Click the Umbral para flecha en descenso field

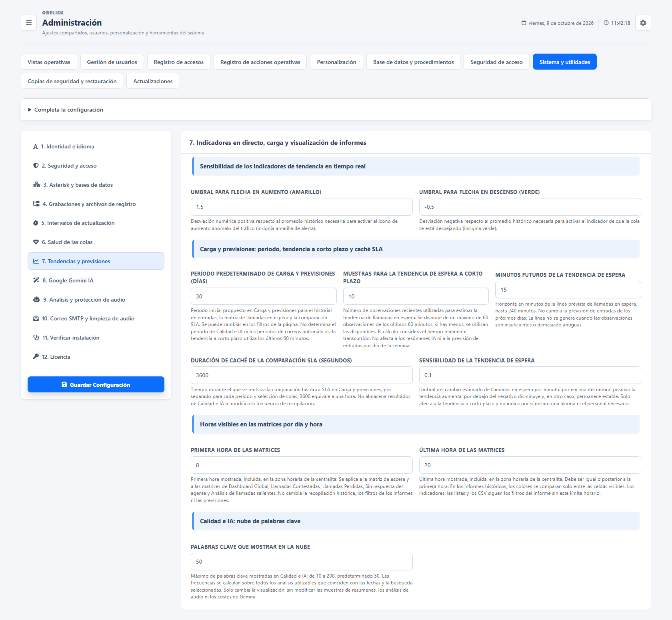point(530,207)
